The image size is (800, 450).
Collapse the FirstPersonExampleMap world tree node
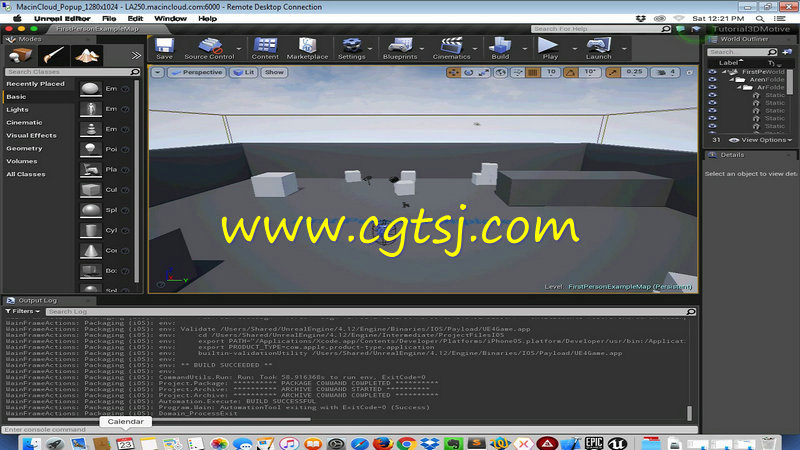pyautogui.click(x=724, y=72)
